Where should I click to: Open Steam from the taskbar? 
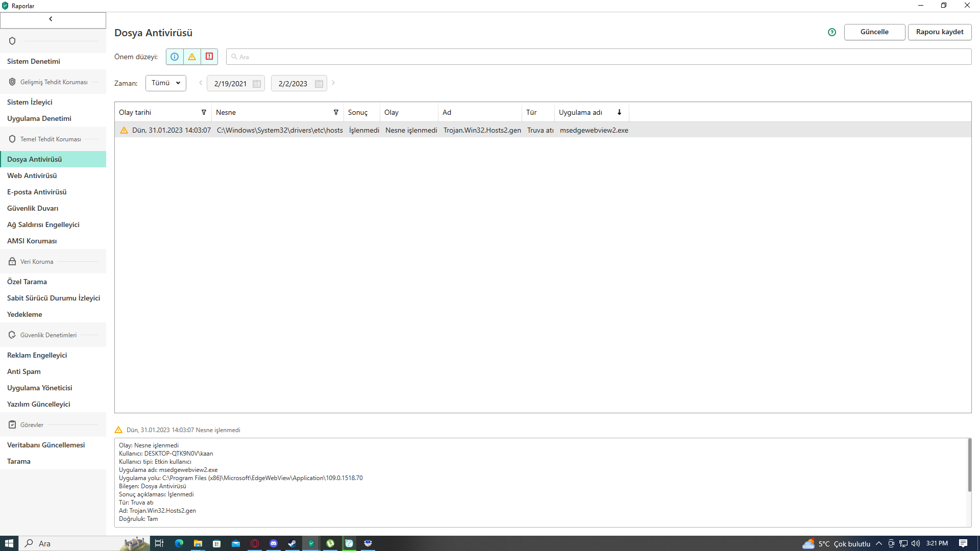tap(292, 543)
